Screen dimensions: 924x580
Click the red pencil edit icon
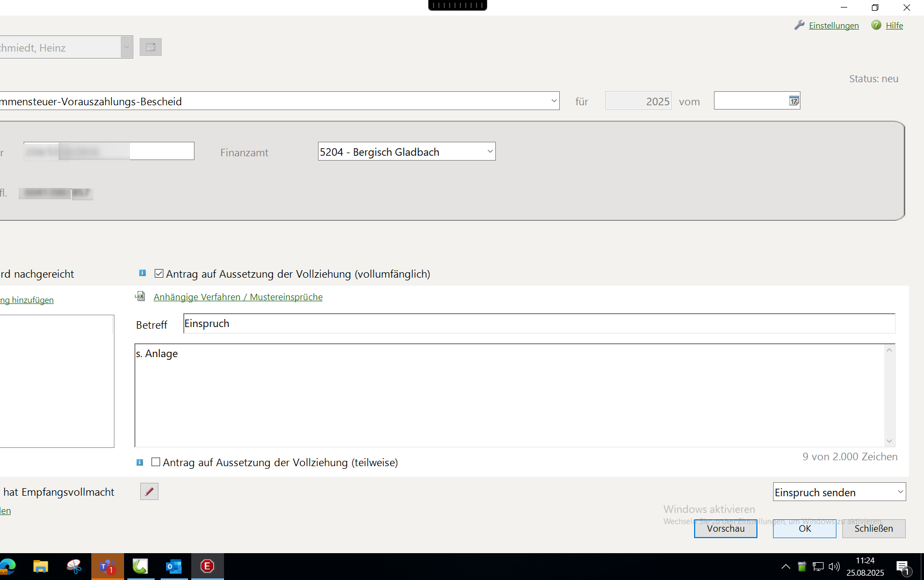[149, 491]
